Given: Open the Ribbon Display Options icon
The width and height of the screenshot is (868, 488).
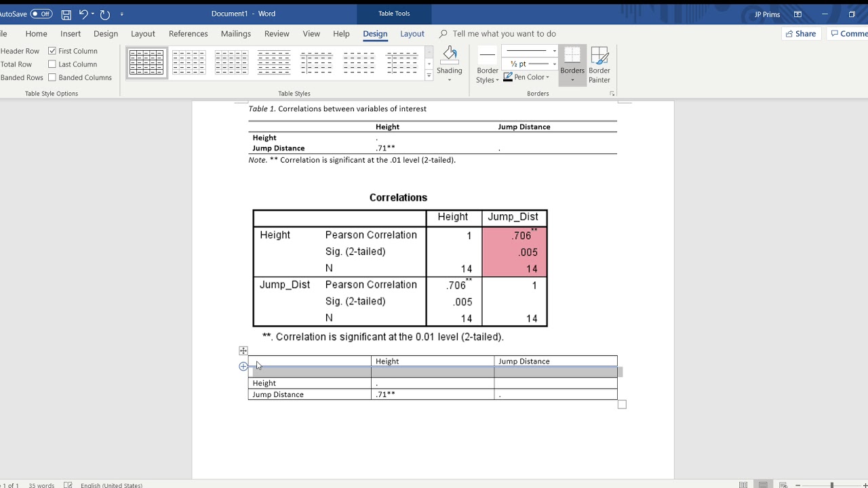Looking at the screenshot, I should click(797, 14).
